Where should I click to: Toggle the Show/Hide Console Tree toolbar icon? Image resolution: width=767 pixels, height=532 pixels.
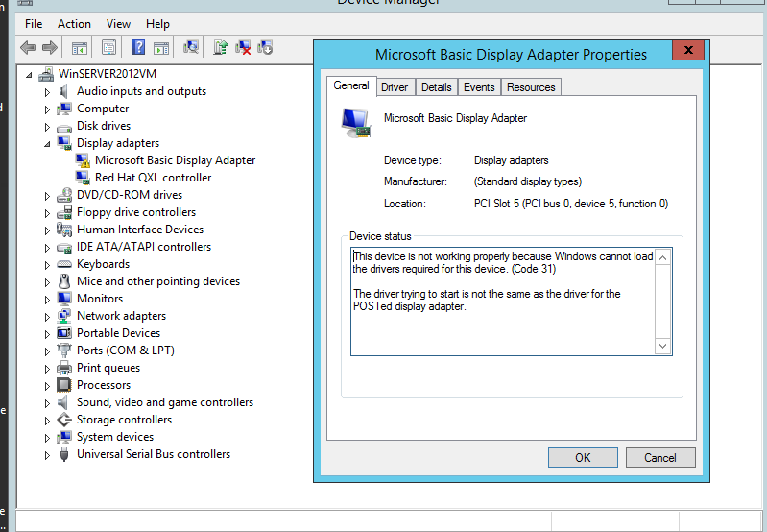point(80,48)
